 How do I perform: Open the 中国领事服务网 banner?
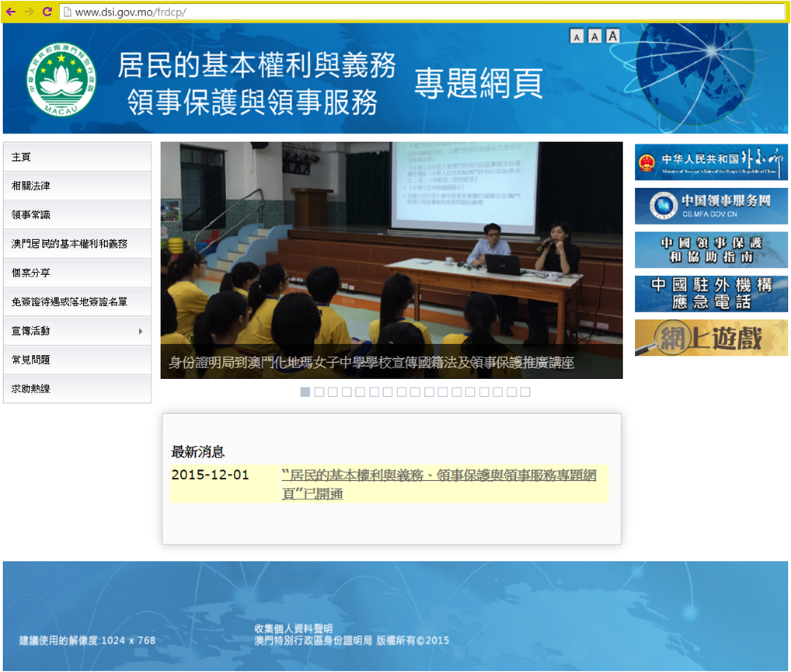coord(711,206)
